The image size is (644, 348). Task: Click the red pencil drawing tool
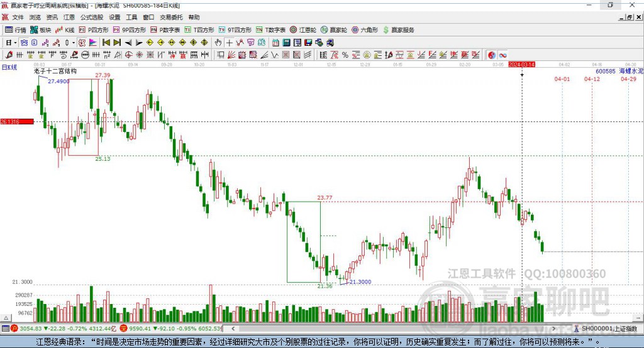[9, 55]
